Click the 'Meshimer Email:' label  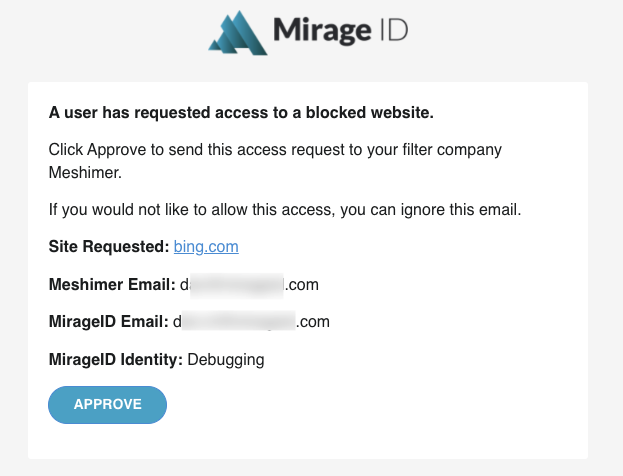pos(112,284)
